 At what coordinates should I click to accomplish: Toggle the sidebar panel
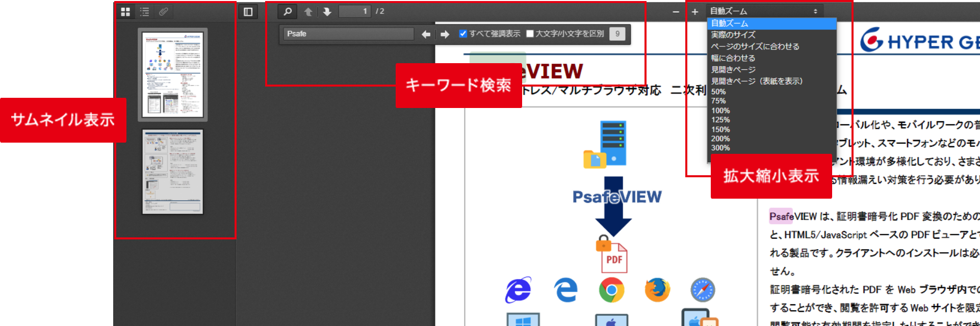coord(248,12)
